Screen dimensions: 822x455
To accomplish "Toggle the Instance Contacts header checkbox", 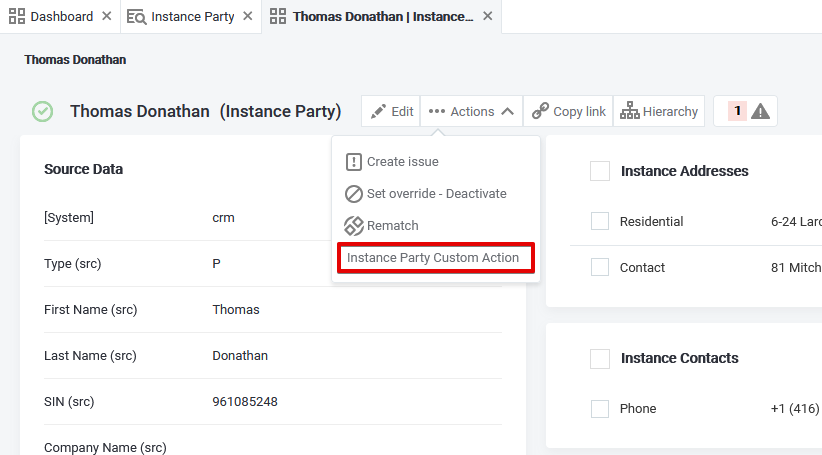I will (600, 359).
